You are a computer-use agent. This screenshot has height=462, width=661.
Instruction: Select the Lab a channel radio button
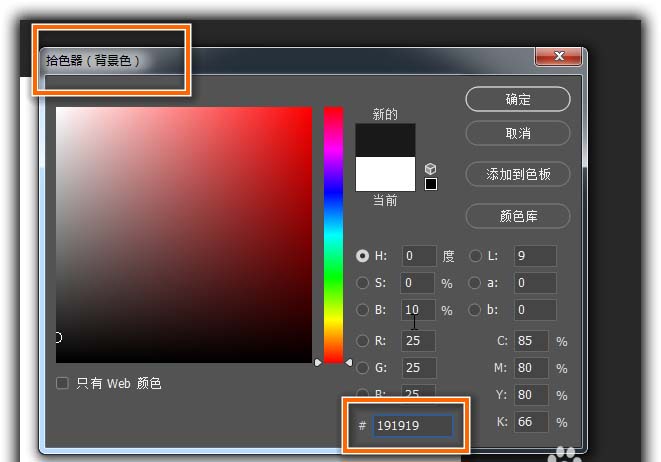pos(475,282)
